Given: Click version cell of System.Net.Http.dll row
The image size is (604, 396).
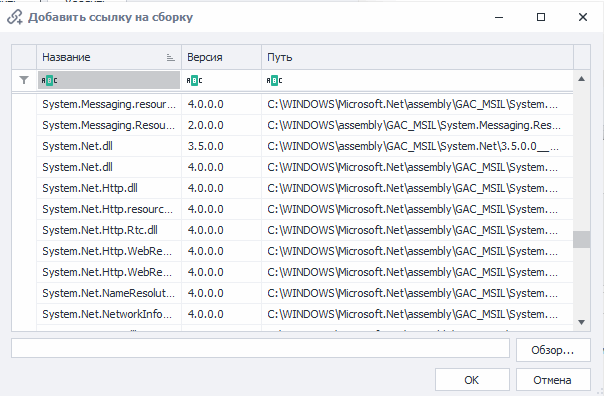Looking at the screenshot, I should pos(221,188).
